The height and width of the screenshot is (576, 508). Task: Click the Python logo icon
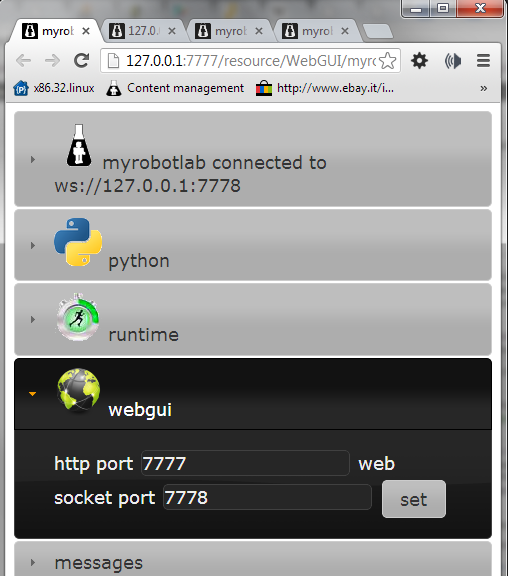coord(78,242)
